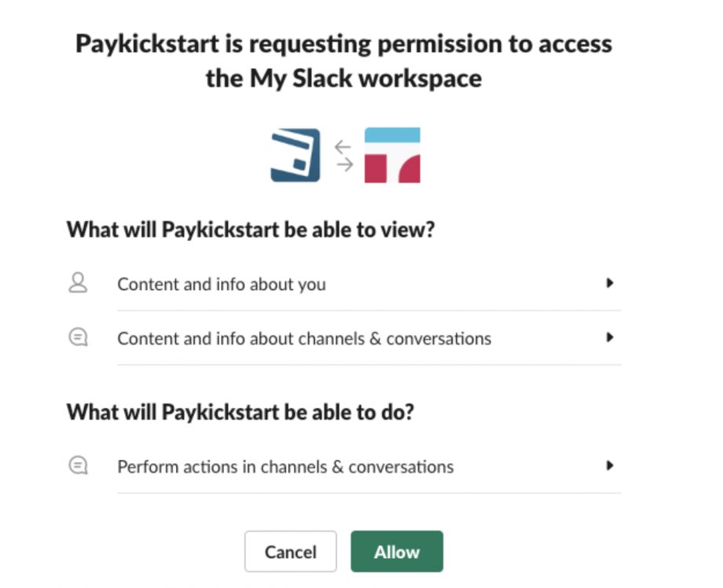Click 'What will Paykickstart be able to do?' heading
Image resolution: width=723 pixels, height=588 pixels.
[240, 412]
